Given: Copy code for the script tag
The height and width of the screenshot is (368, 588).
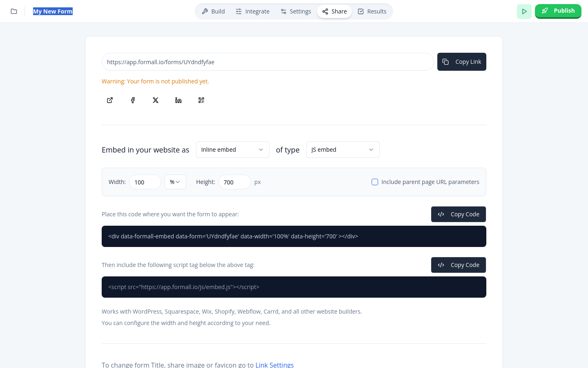Looking at the screenshot, I should coord(459,265).
